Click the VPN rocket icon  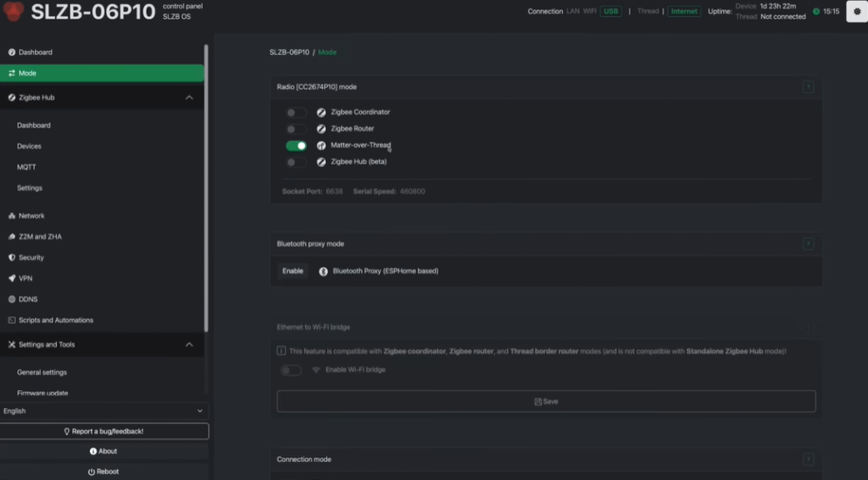tap(12, 278)
